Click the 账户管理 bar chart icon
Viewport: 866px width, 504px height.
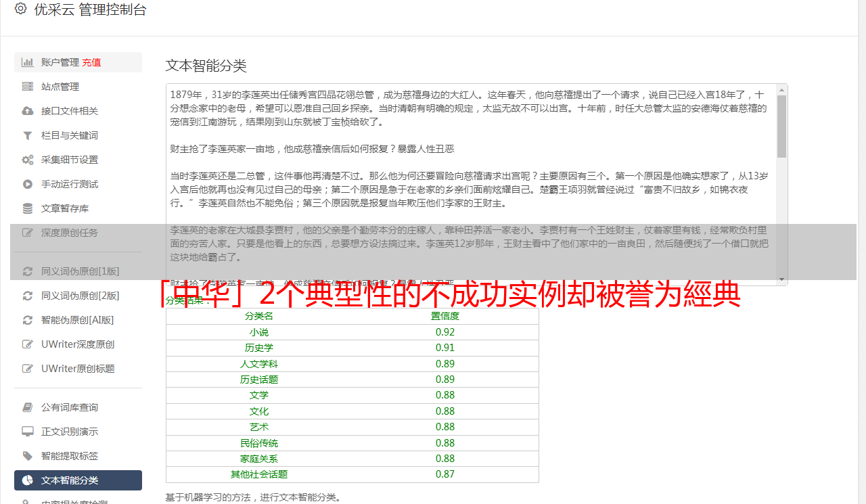coord(28,62)
